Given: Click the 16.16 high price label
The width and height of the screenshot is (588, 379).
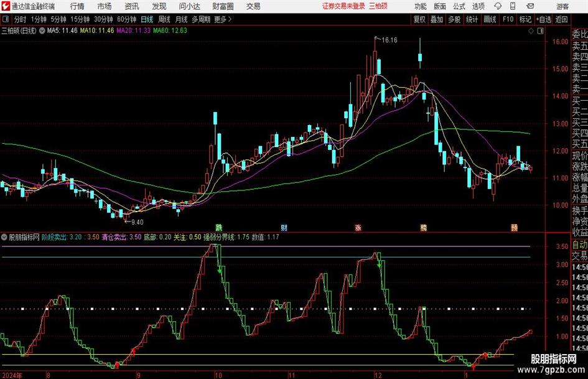Looking at the screenshot, I should [x=390, y=40].
